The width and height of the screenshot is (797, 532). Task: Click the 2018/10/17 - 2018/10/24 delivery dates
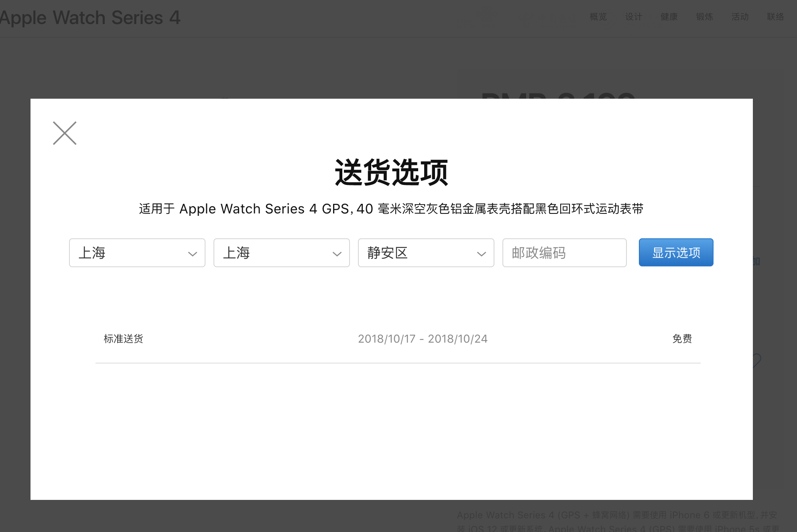tap(423, 339)
